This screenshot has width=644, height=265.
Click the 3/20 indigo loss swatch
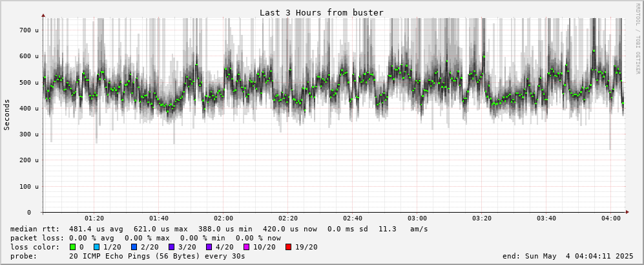click(x=171, y=247)
